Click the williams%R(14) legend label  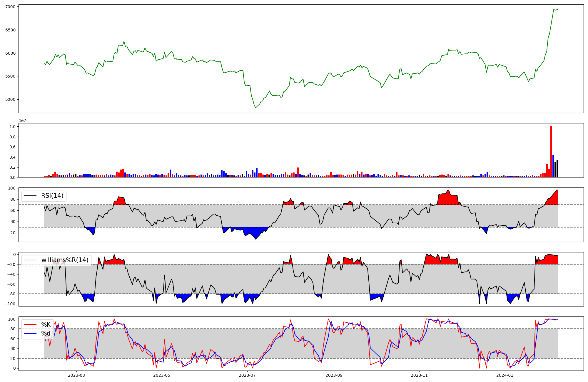pos(65,260)
